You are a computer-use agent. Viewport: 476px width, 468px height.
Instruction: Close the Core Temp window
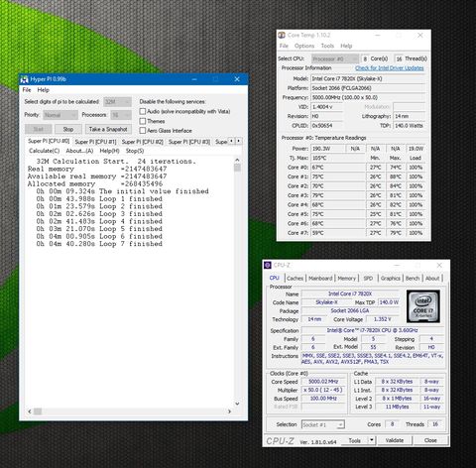(x=420, y=35)
